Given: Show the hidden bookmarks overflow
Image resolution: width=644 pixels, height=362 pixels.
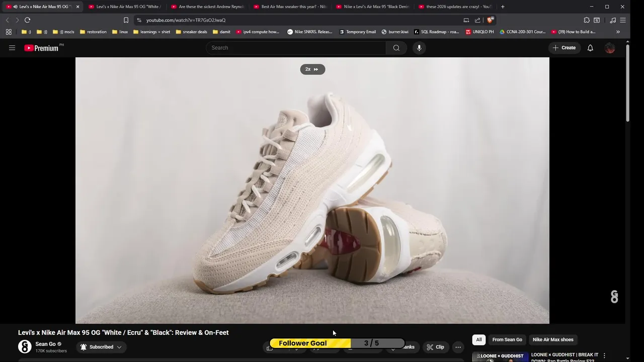Looking at the screenshot, I should (x=618, y=32).
